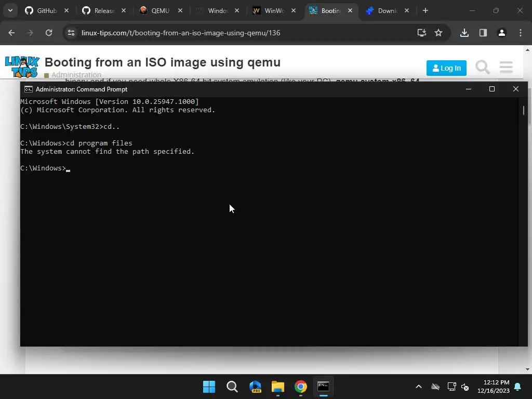Click the linux-tips.com URL address bar
The height and width of the screenshot is (399, 532).
[181, 33]
